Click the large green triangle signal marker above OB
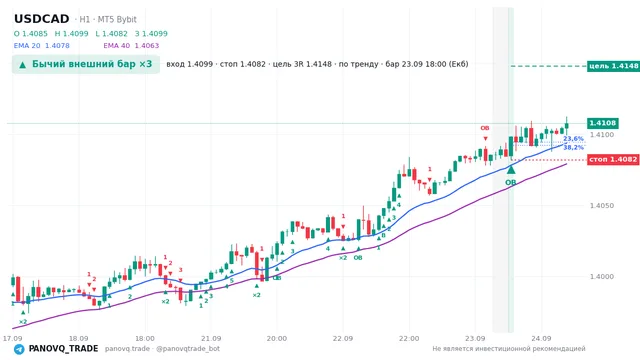 tap(511, 169)
